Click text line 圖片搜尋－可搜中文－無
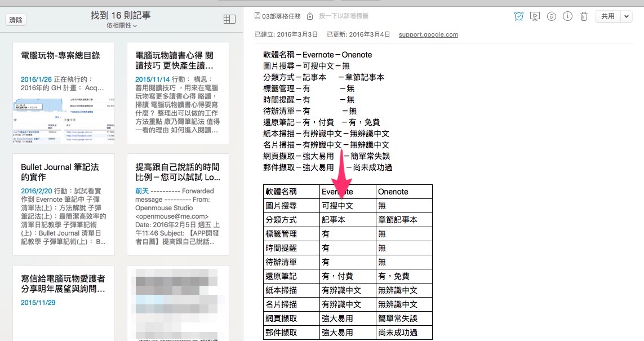 pyautogui.click(x=307, y=66)
